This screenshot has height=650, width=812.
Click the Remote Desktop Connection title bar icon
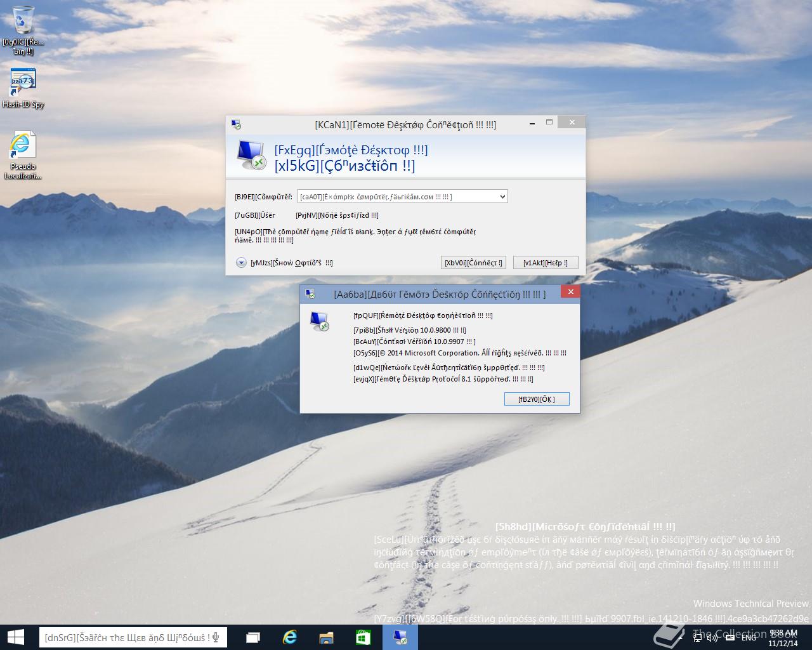point(236,124)
